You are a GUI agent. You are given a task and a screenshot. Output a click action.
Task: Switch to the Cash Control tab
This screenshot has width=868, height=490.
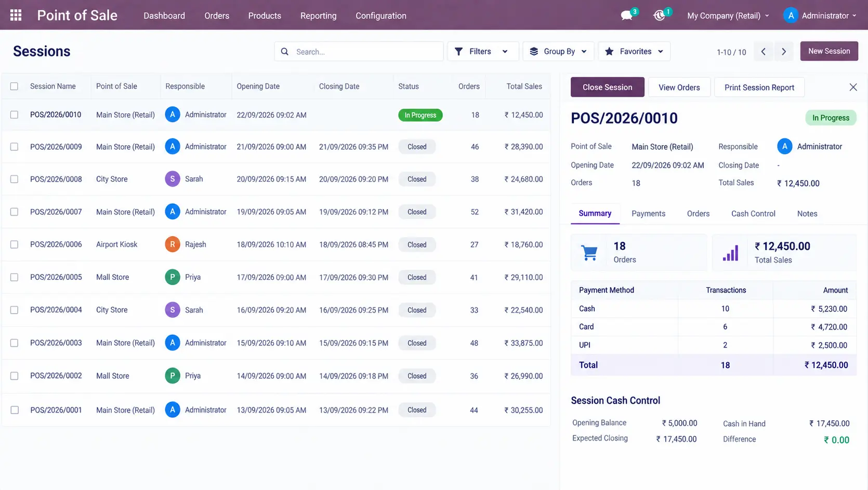click(753, 214)
